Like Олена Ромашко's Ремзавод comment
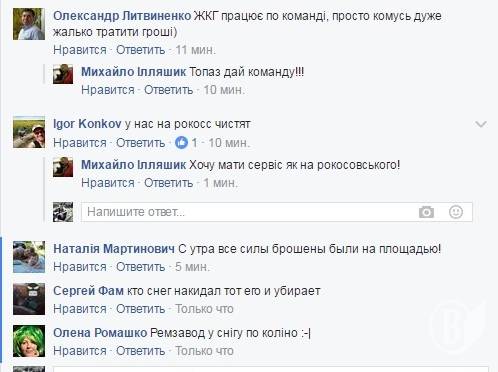The width and height of the screenshot is (498, 372). (x=80, y=351)
